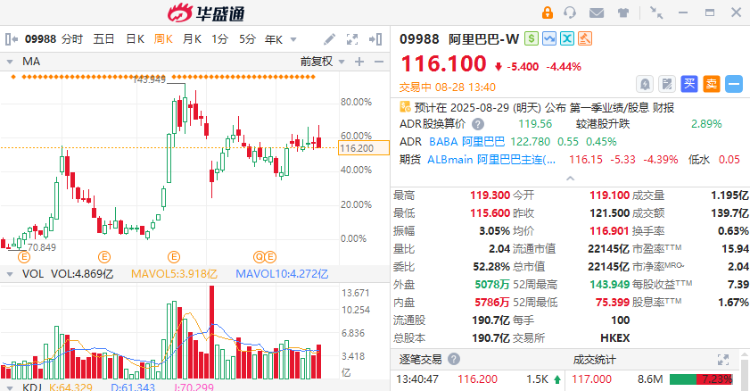Open customer service headset icon
This screenshot has width=750, height=391.
pos(570,12)
